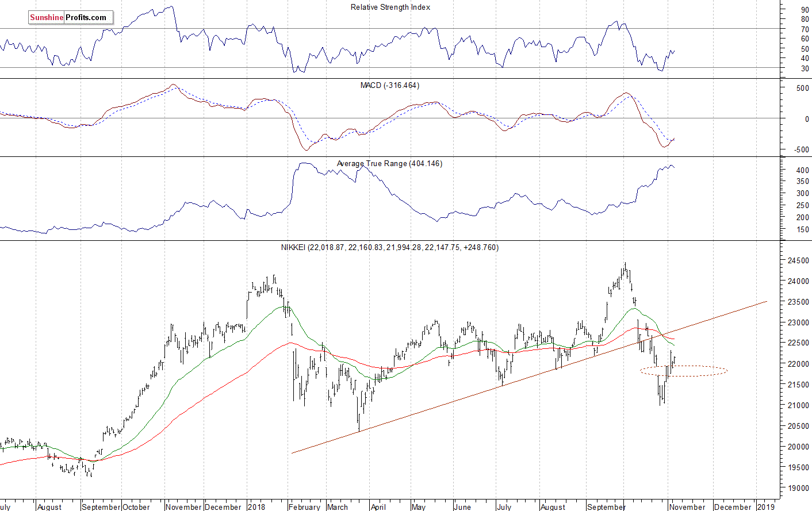Click the July 2018 x-axis label

point(504,507)
